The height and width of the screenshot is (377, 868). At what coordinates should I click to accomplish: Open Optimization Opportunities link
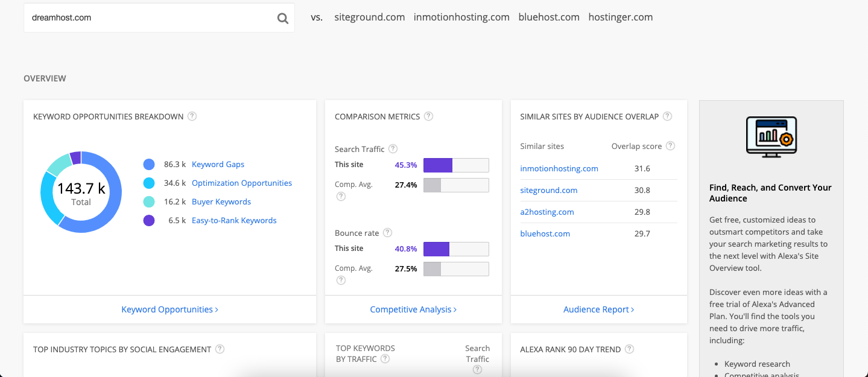(242, 183)
